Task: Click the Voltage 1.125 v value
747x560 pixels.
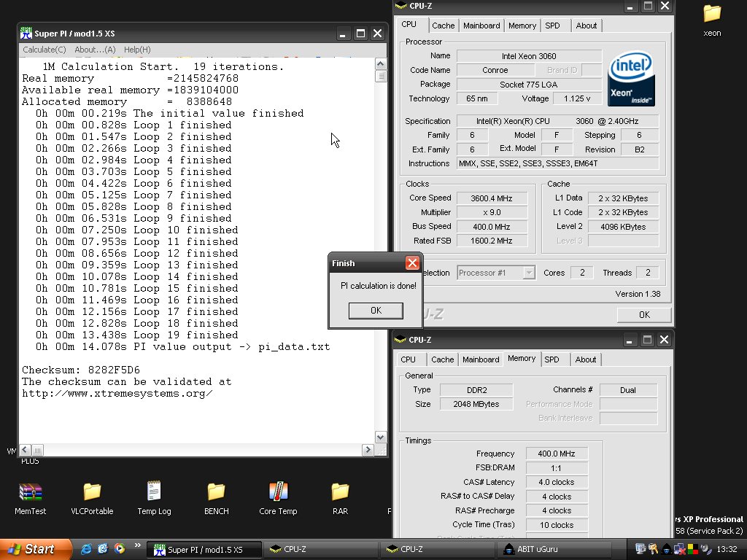Action: tap(577, 98)
